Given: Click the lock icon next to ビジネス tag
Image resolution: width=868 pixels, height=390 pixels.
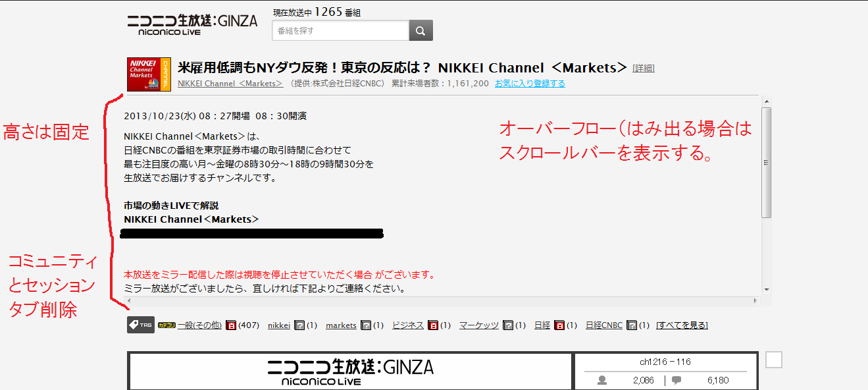Looking at the screenshot, I should pyautogui.click(x=432, y=325).
